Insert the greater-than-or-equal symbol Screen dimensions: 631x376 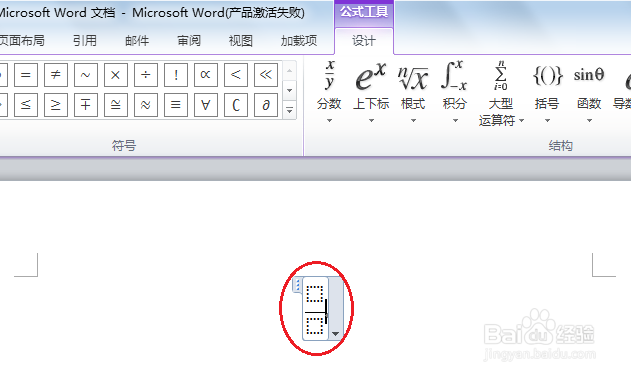56,105
